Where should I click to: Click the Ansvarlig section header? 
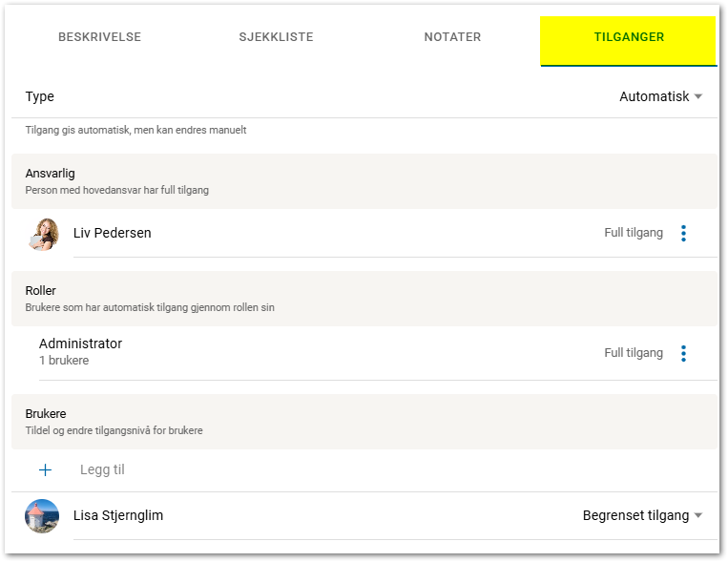click(51, 174)
